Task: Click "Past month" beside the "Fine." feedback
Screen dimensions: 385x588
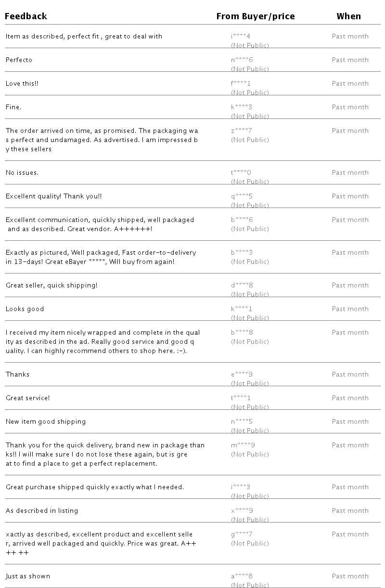Action: [x=350, y=107]
